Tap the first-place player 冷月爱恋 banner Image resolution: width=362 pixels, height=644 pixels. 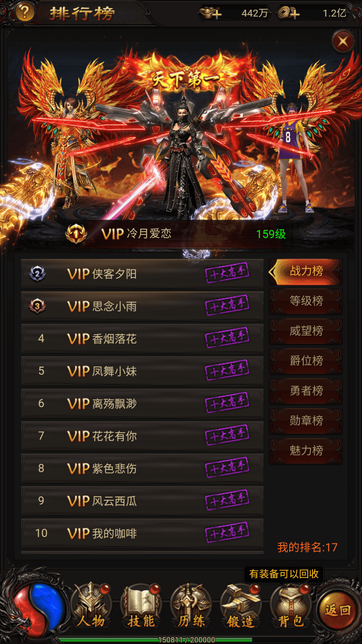tap(181, 234)
